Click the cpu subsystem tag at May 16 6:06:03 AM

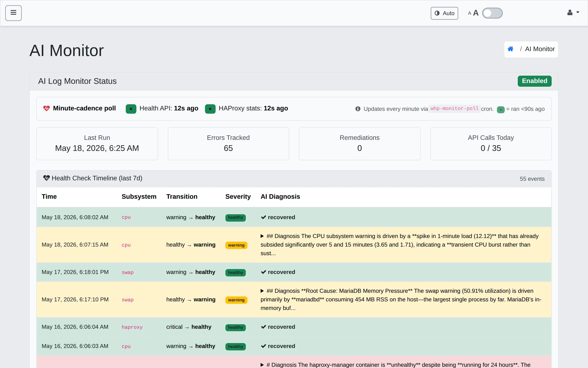[126, 346]
